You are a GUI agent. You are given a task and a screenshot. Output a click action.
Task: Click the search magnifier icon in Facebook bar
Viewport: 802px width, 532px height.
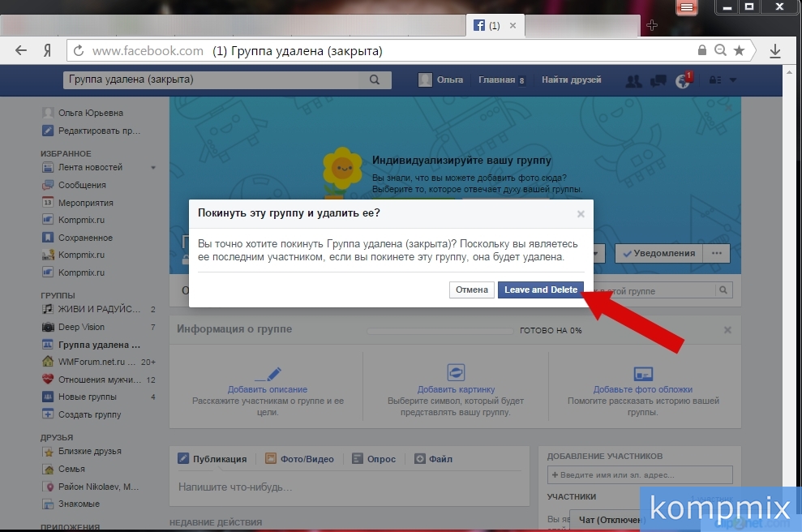[374, 80]
